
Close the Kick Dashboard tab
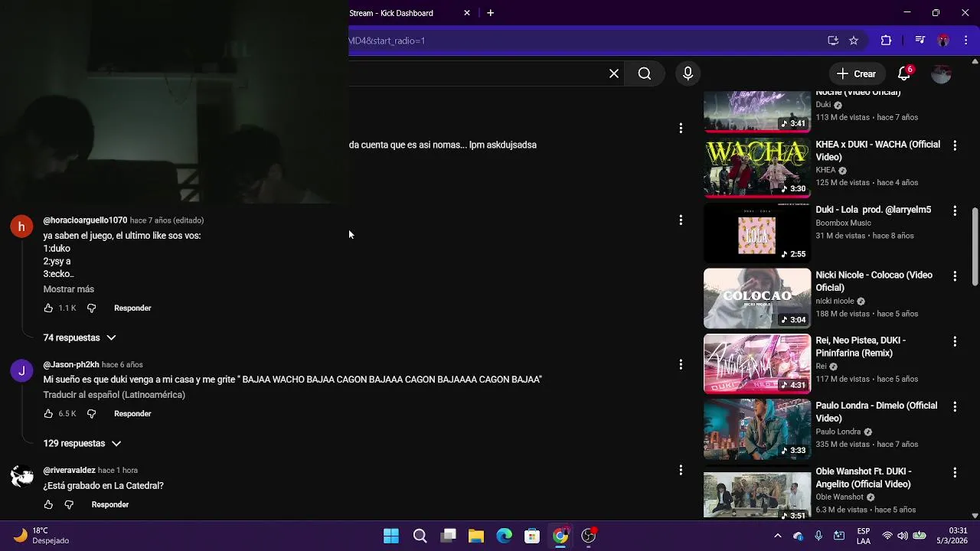(467, 13)
